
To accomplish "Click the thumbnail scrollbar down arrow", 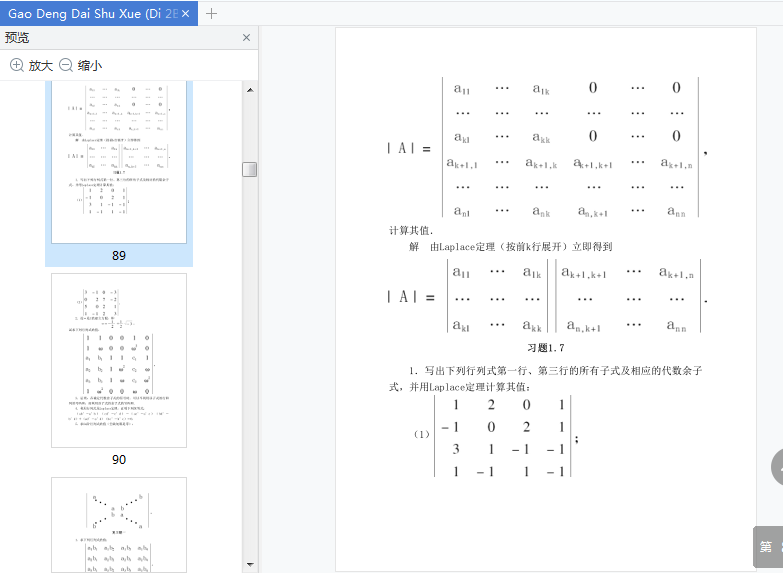I will point(250,565).
